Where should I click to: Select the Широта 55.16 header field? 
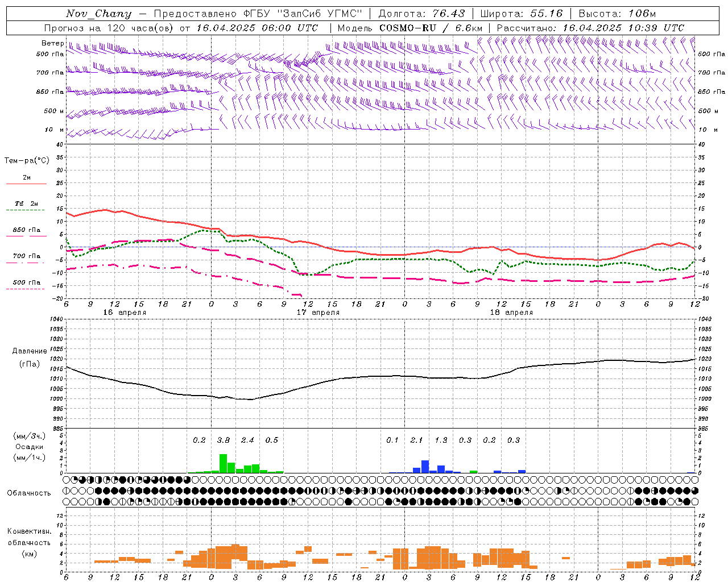pos(522,14)
